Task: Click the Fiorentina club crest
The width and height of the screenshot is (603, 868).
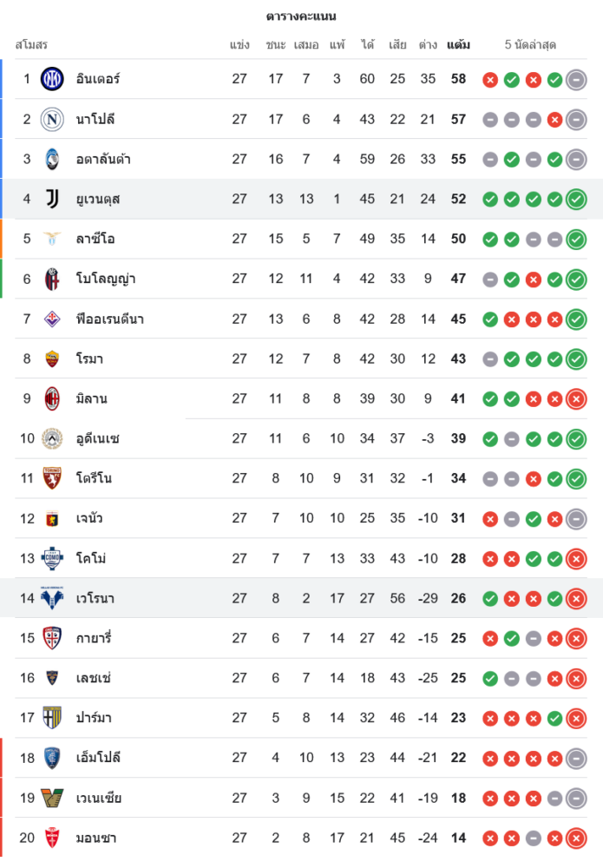Action: [x=52, y=319]
